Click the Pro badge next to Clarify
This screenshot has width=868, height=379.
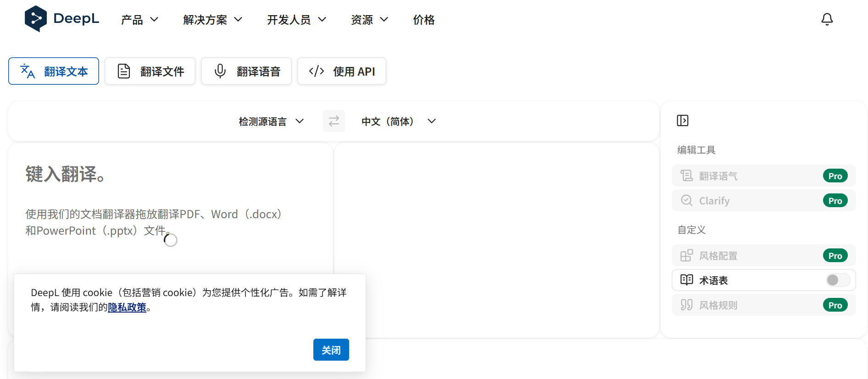click(x=835, y=201)
